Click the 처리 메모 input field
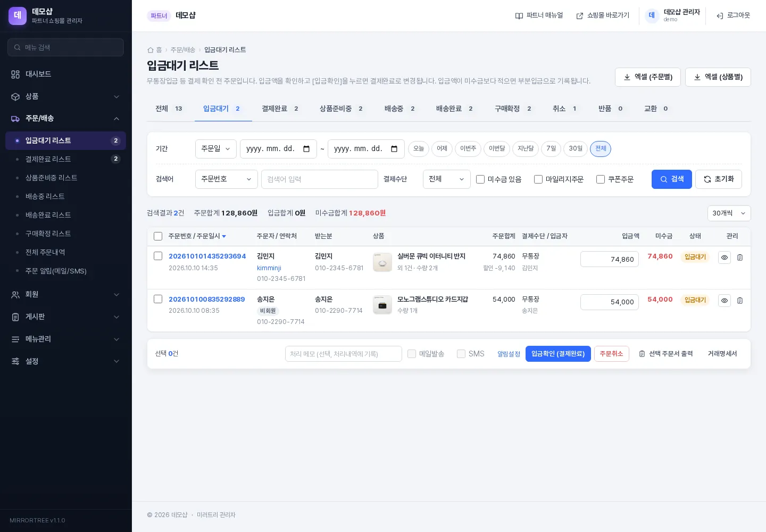Screen dimensions: 766x532 tap(344, 354)
